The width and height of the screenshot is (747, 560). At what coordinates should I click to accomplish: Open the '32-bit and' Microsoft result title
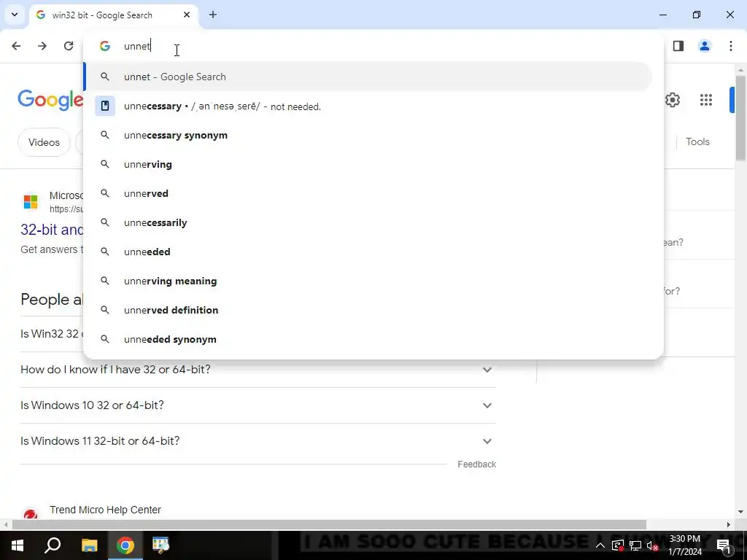point(52,230)
